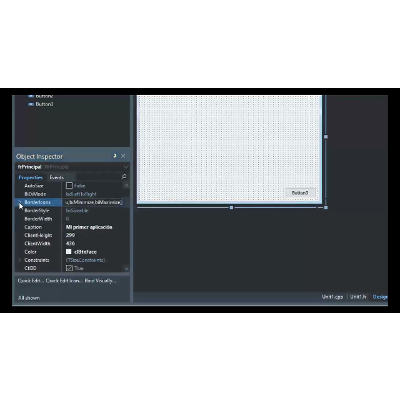Pin the Object Inspector panel

click(x=115, y=156)
